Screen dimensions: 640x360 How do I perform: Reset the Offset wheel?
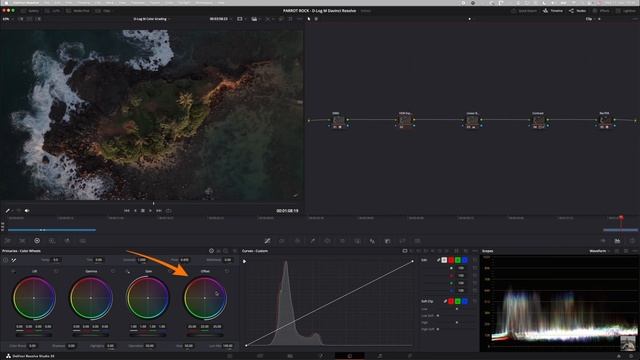point(227,271)
